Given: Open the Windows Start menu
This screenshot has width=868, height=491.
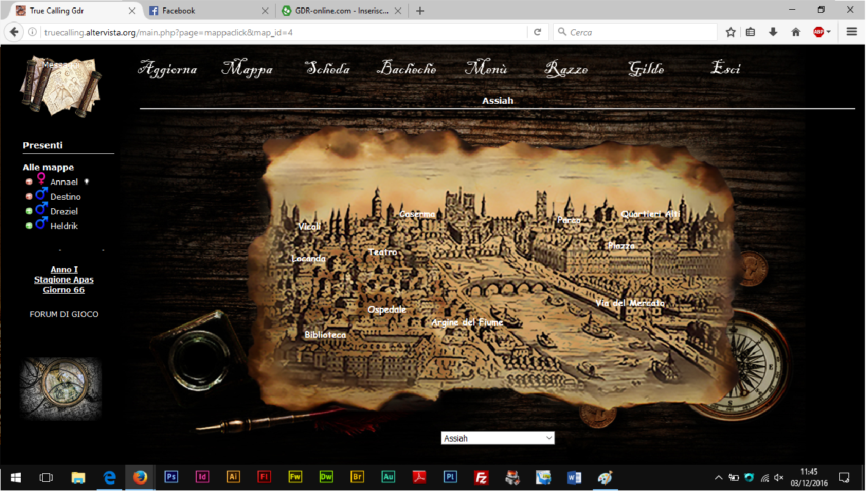Looking at the screenshot, I should [x=15, y=477].
